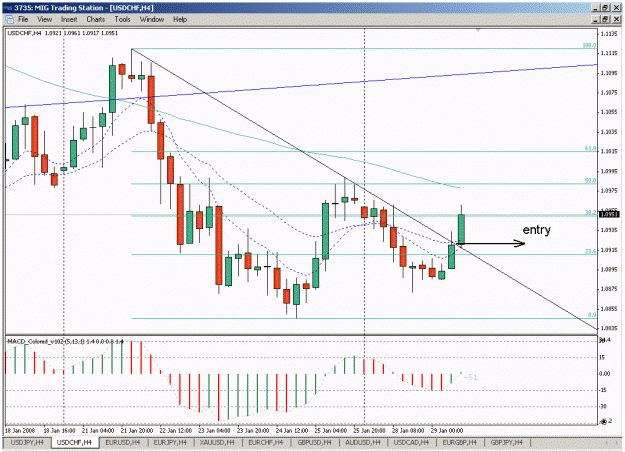The width and height of the screenshot is (625, 452).
Task: Open the EURGBP,H4 chart tab
Action: [x=460, y=442]
